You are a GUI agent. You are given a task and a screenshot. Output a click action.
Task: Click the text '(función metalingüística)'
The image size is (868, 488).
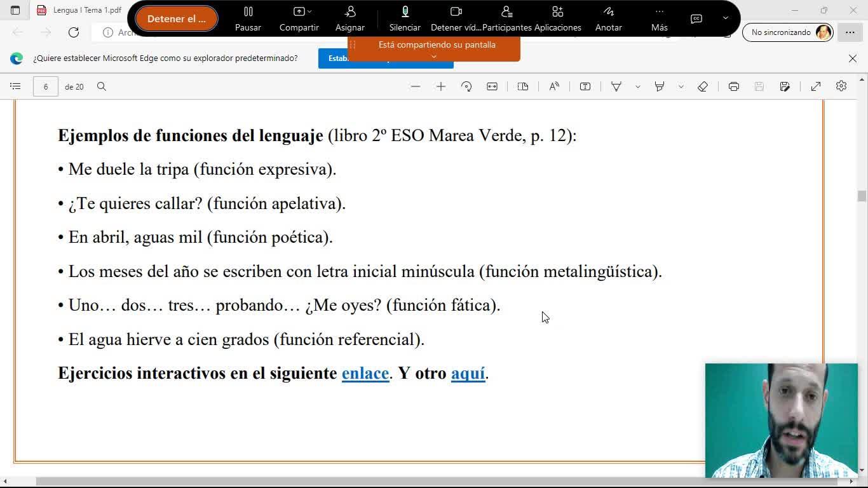pos(571,271)
